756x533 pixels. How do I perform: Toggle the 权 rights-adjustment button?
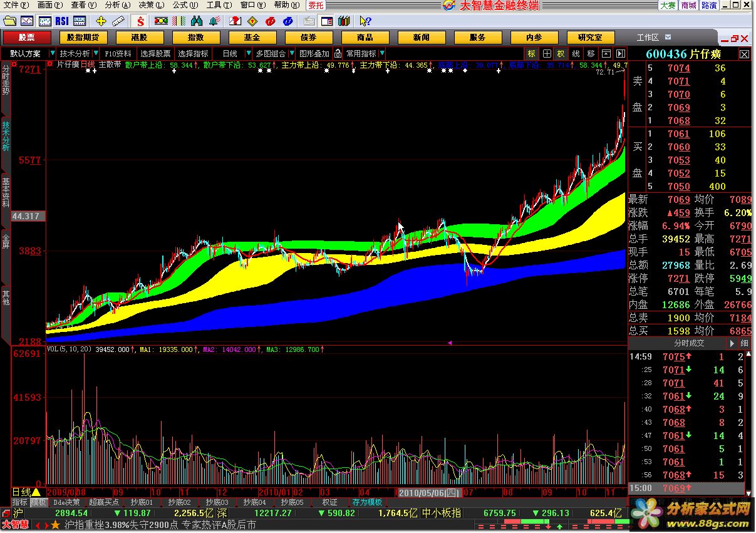(x=561, y=53)
